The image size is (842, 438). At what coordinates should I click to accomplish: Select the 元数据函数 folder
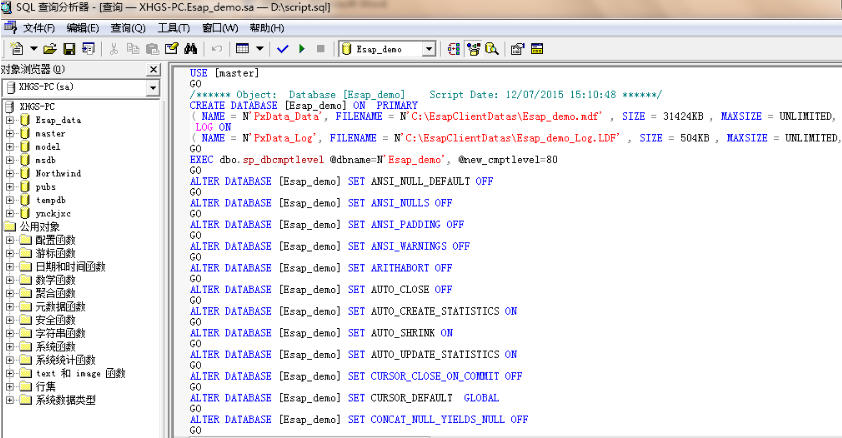pos(60,306)
